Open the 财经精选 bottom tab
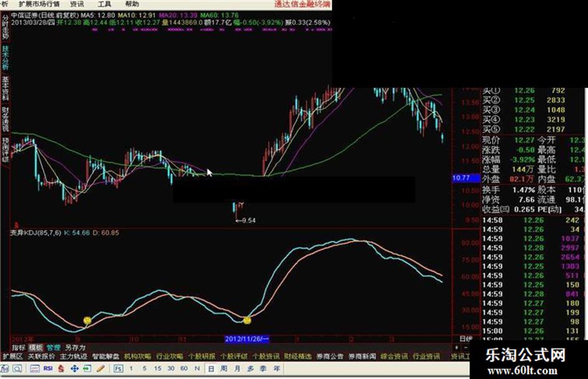588x379 pixels. point(298,356)
